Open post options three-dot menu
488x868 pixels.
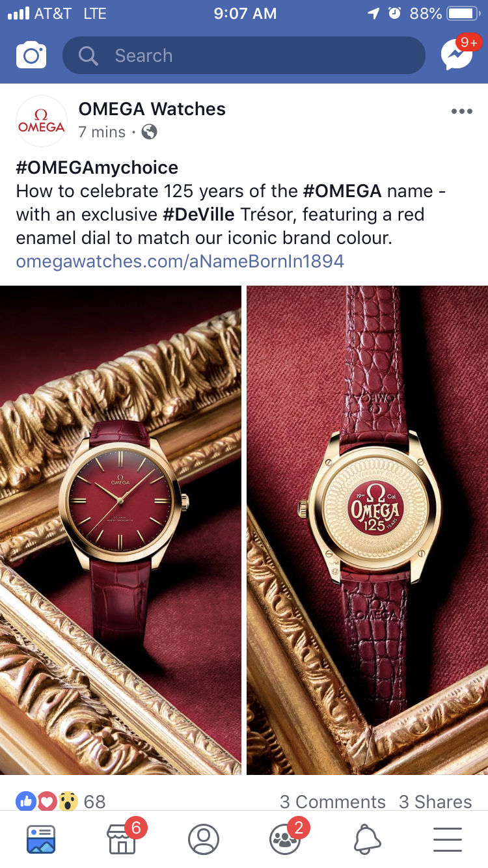pyautogui.click(x=461, y=111)
